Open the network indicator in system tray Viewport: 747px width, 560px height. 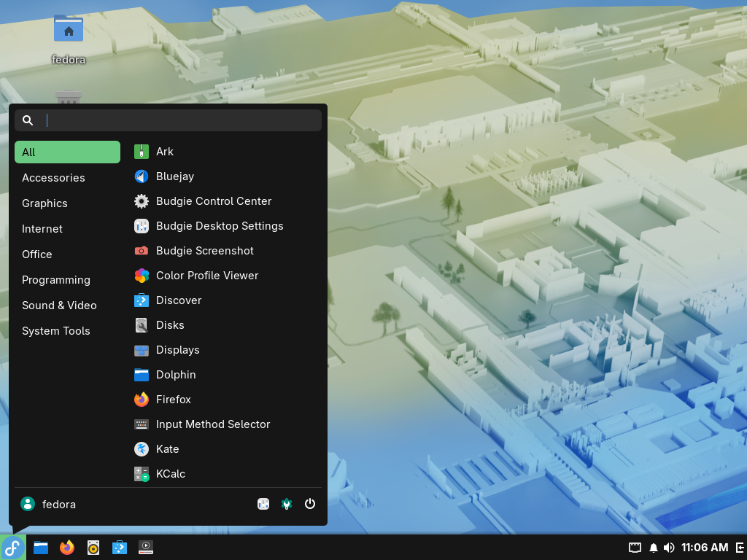(635, 548)
